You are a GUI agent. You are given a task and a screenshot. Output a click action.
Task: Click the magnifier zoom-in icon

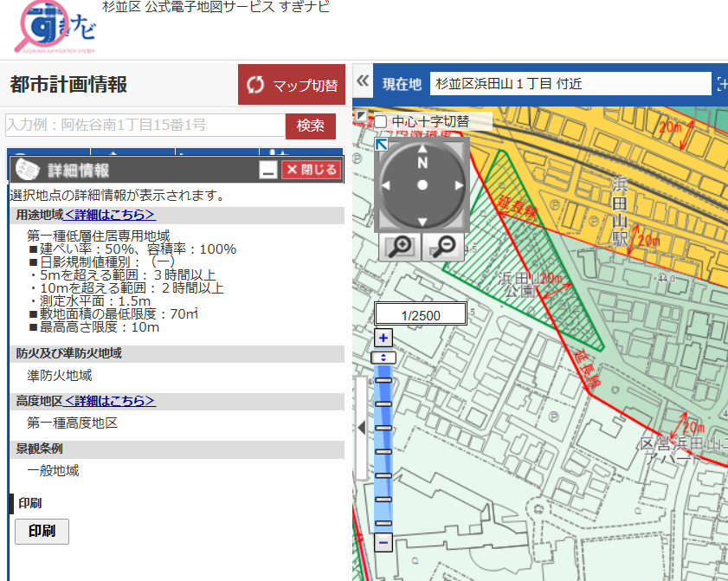400,246
